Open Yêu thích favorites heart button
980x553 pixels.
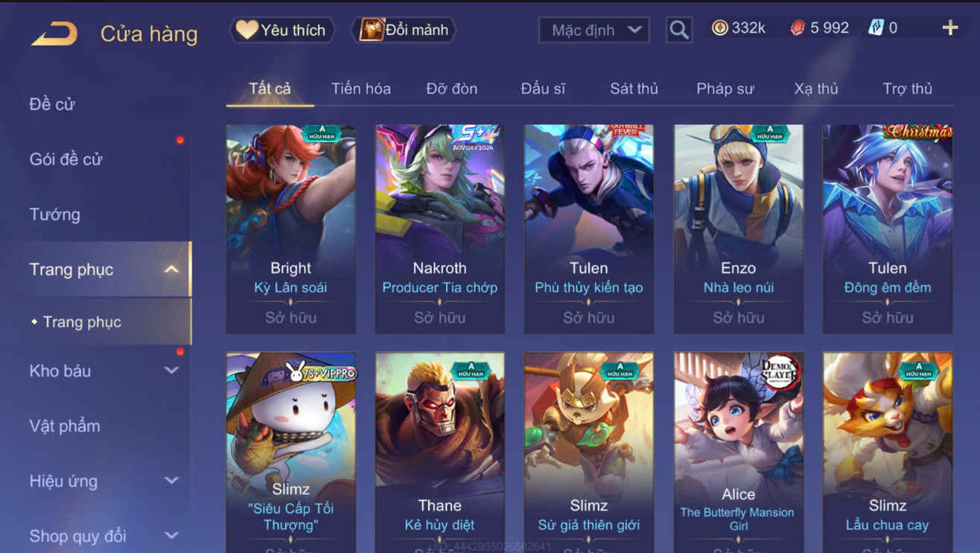(281, 30)
